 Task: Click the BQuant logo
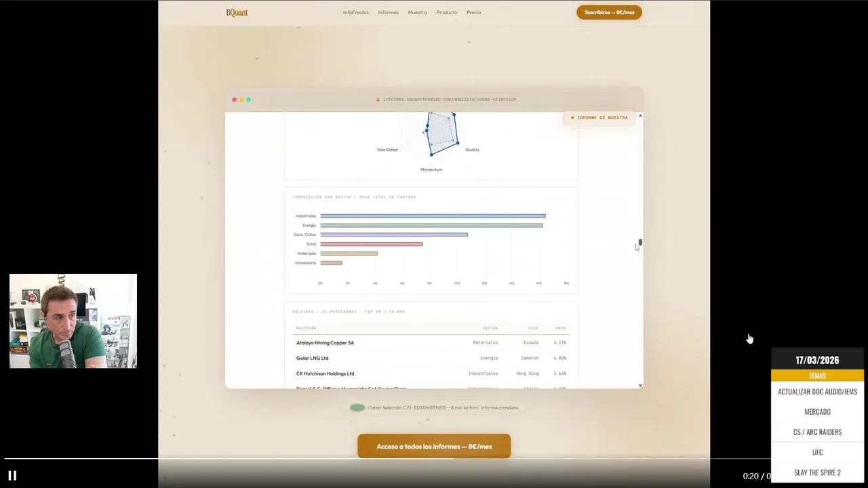[237, 12]
